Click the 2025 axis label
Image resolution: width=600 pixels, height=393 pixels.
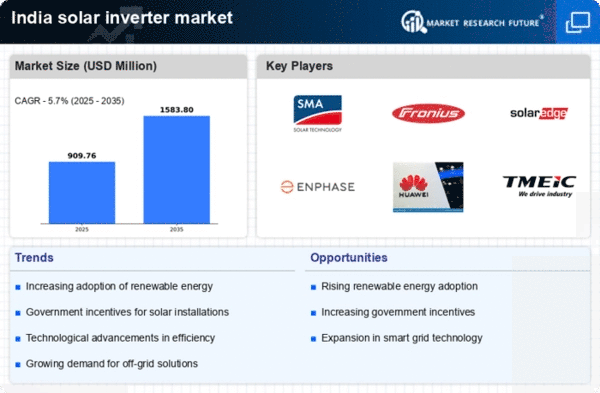[82, 229]
